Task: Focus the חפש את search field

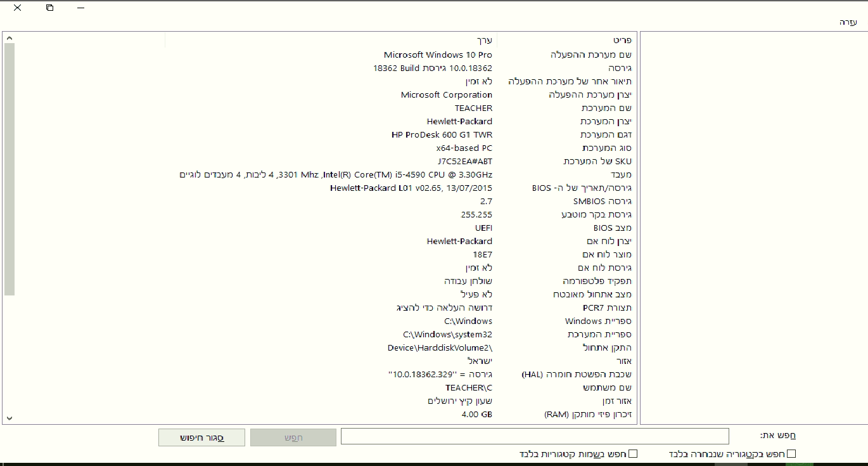Action: (x=535, y=436)
